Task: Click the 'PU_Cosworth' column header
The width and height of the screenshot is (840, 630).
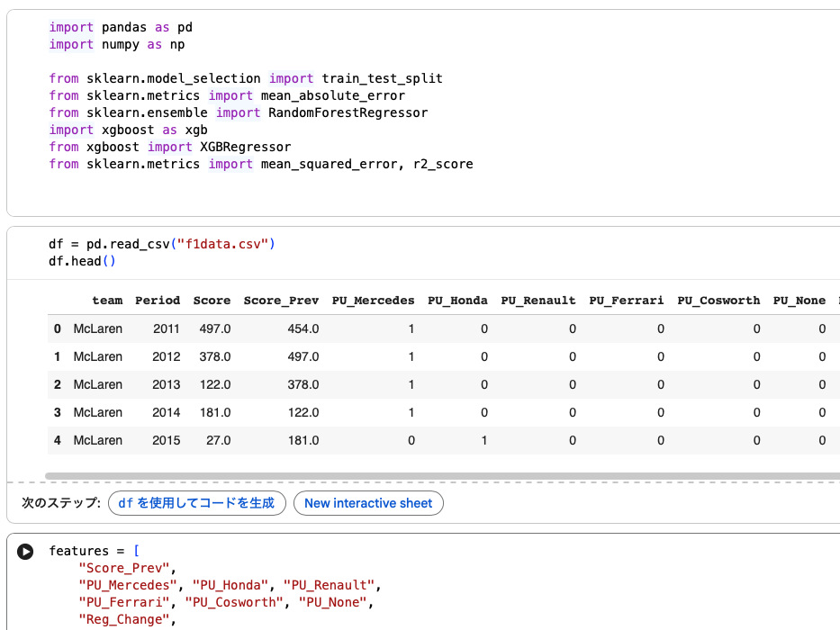Action: [x=718, y=301]
